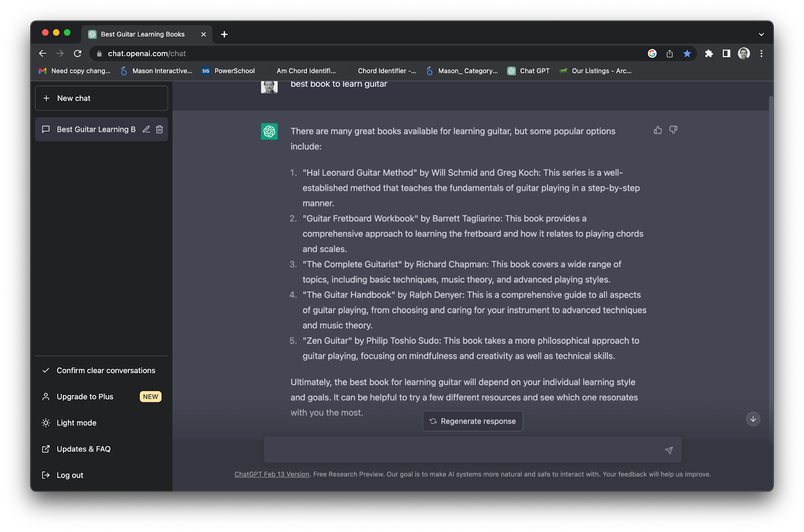The width and height of the screenshot is (804, 532).
Task: Jump to bottom with the down-arrow button
Action: point(753,419)
